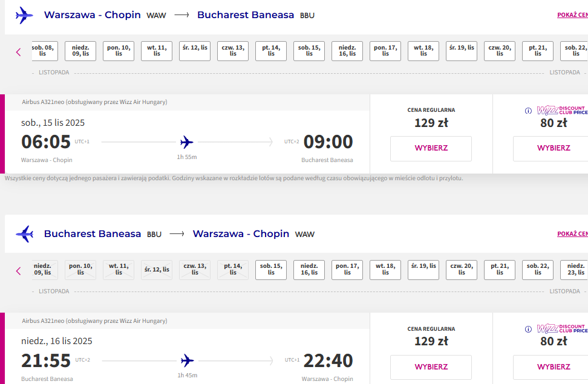Show earlier outbound dates with left chevron

(x=18, y=52)
